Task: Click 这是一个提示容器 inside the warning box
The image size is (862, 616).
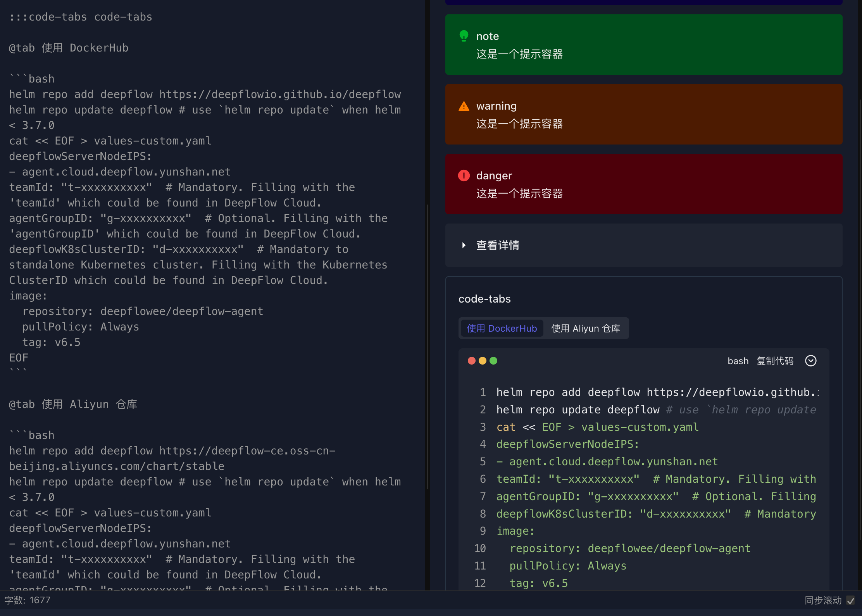Action: (x=519, y=124)
